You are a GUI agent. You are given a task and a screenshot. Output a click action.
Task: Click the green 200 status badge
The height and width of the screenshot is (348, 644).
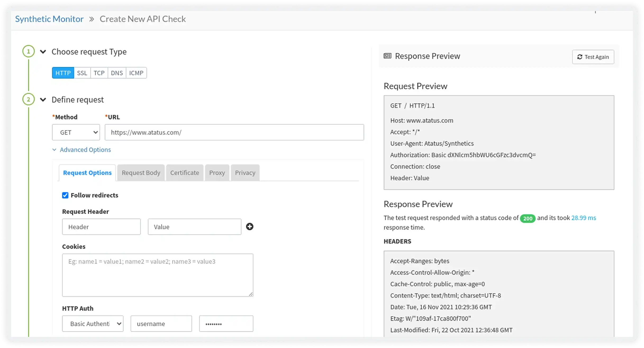pos(527,218)
